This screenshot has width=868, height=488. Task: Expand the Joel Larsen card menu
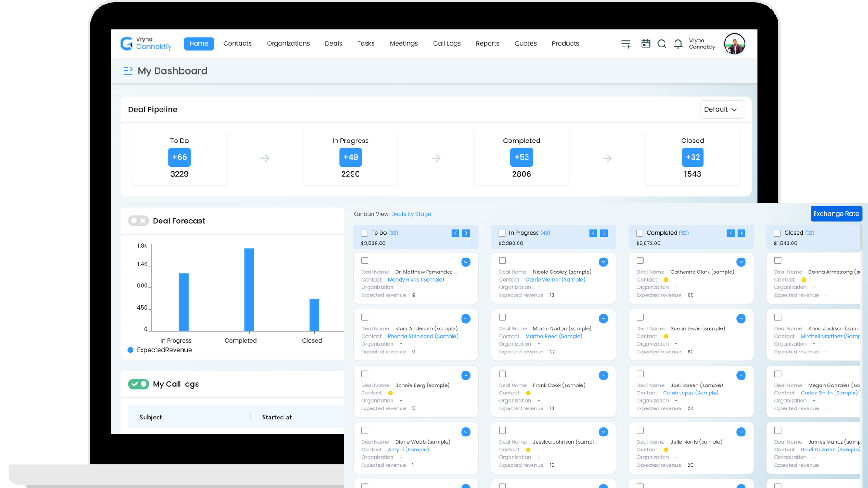pos(741,375)
